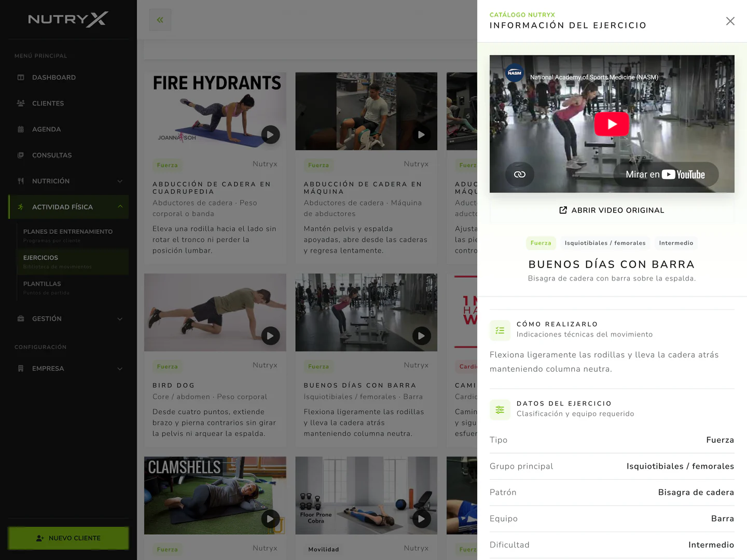Viewport: 747px width, 560px height.
Task: Click Fuerza tag on Bird Dog card
Action: (167, 367)
